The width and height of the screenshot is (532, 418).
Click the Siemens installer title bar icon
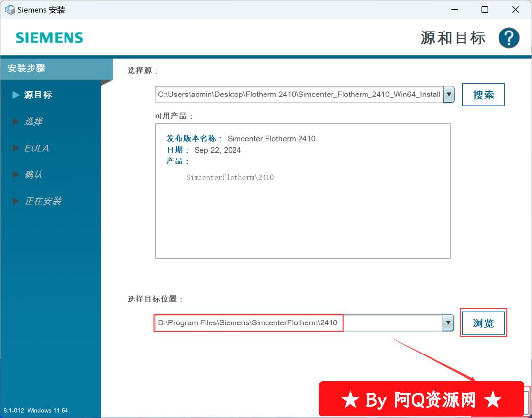(x=10, y=10)
